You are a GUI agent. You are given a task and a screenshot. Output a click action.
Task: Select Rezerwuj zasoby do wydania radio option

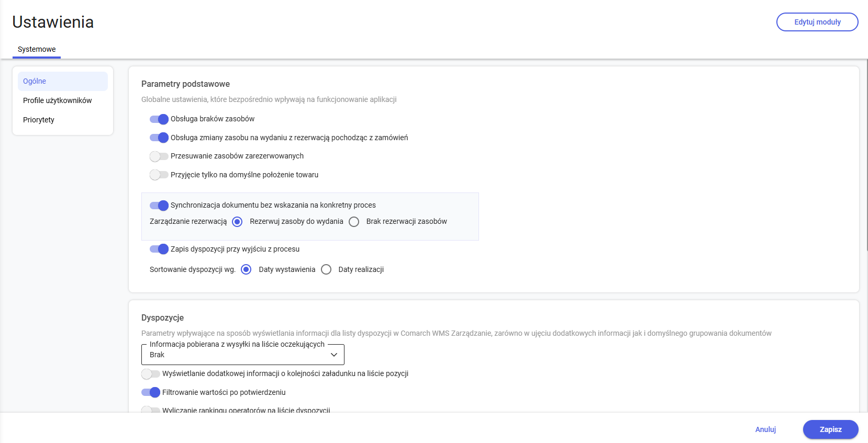[237, 222]
